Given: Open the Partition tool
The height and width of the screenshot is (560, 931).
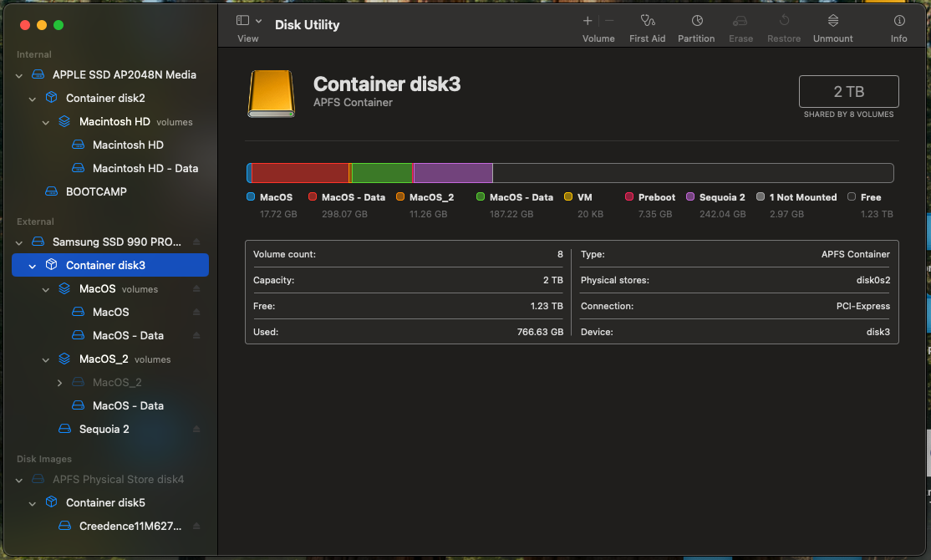Looking at the screenshot, I should click(696, 26).
